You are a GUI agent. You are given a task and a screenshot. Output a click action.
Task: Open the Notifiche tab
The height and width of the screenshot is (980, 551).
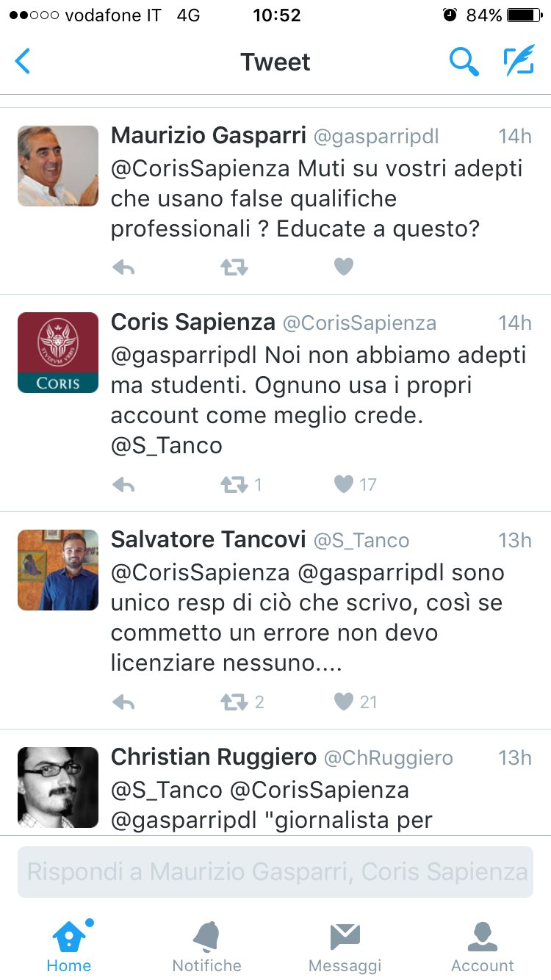[206, 946]
